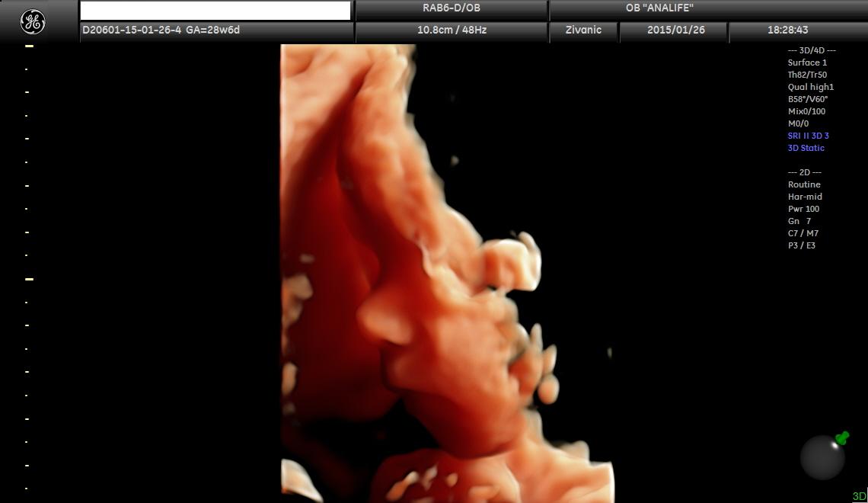
Task: Select the Qual high1 quality setting
Action: click(x=810, y=87)
